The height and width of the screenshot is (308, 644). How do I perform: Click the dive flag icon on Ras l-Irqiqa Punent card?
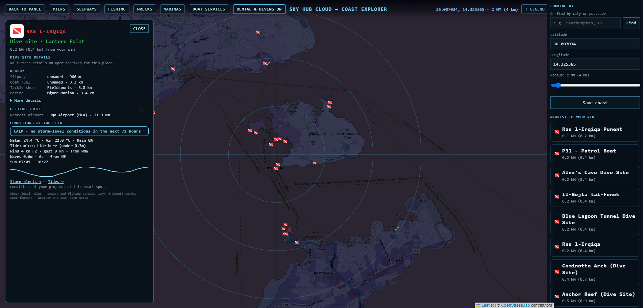(556, 132)
